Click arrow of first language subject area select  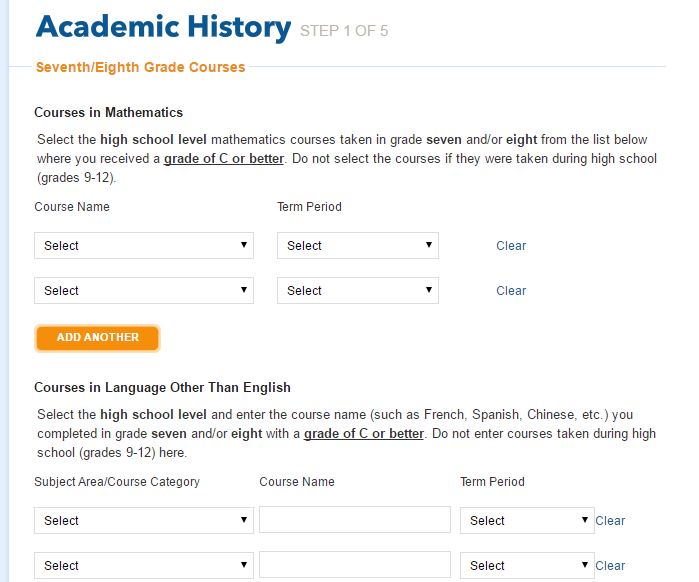pyautogui.click(x=243, y=520)
